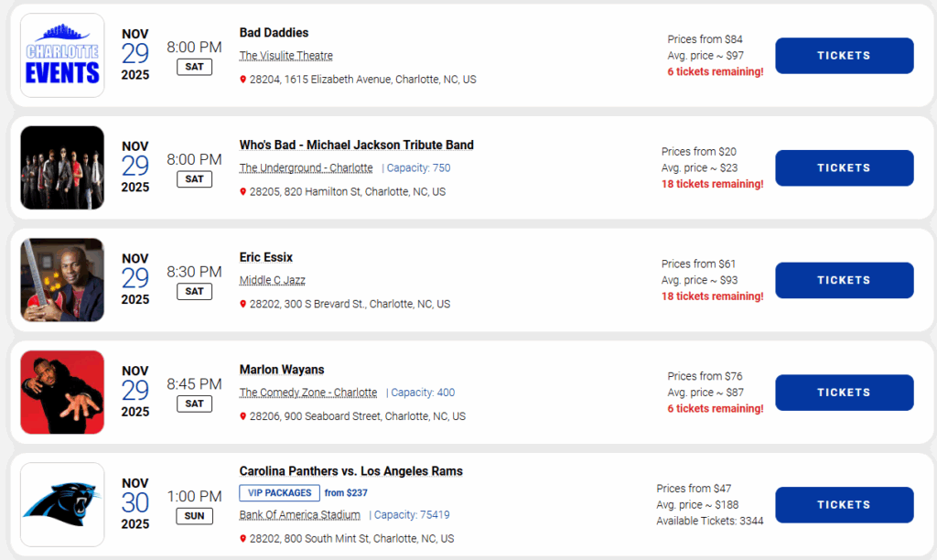Click the Carolina Panthers logo icon

(x=62, y=504)
